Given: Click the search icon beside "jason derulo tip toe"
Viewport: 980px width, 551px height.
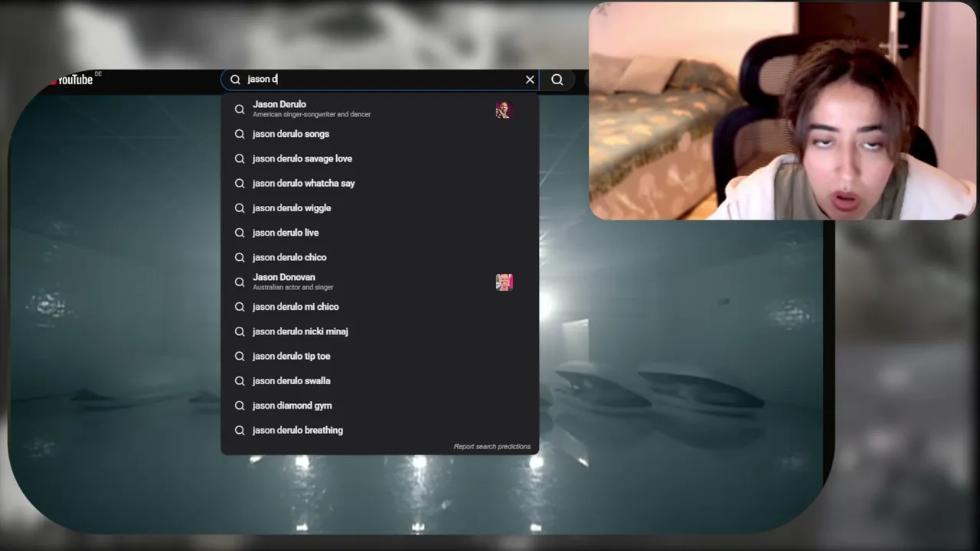Looking at the screenshot, I should [x=240, y=356].
